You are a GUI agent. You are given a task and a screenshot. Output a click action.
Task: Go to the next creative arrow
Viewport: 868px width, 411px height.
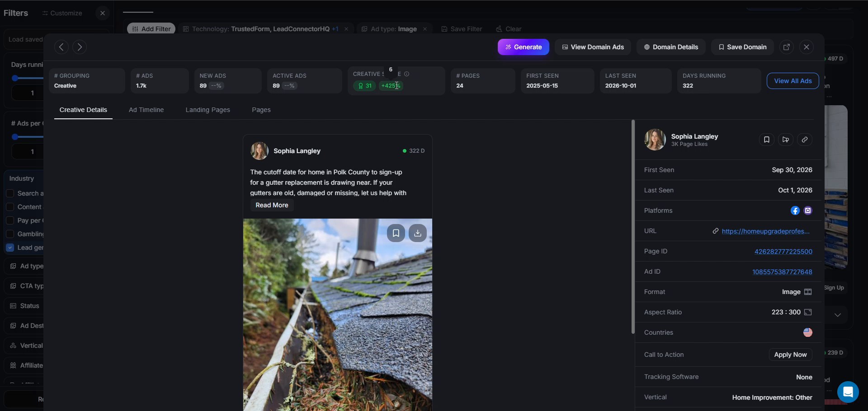click(80, 47)
